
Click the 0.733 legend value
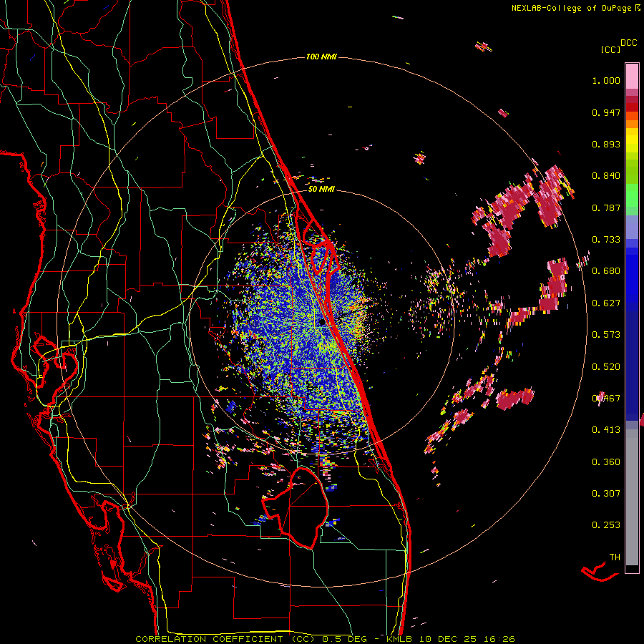tap(606, 240)
